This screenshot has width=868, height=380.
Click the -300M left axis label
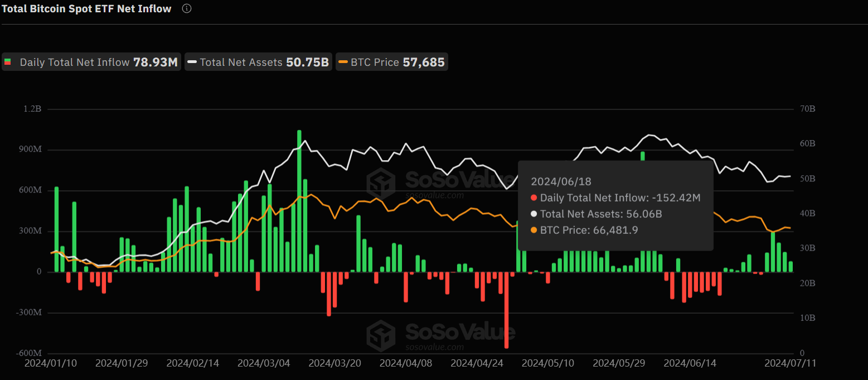click(28, 313)
